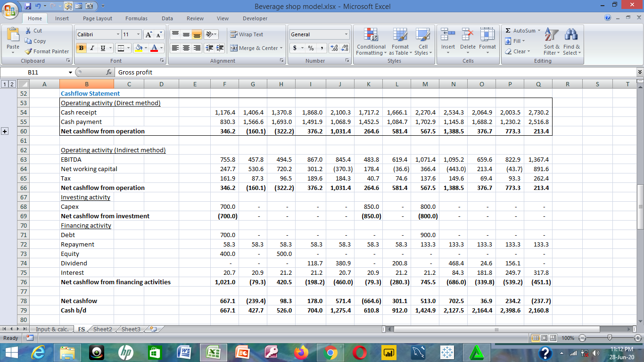Click the Comma Style number format icon
Viewport: 644px width, 362px height.
[x=322, y=48]
